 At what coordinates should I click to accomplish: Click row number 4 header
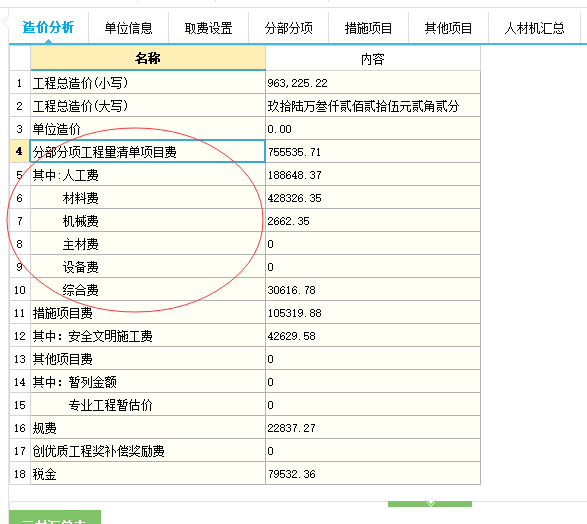19,152
